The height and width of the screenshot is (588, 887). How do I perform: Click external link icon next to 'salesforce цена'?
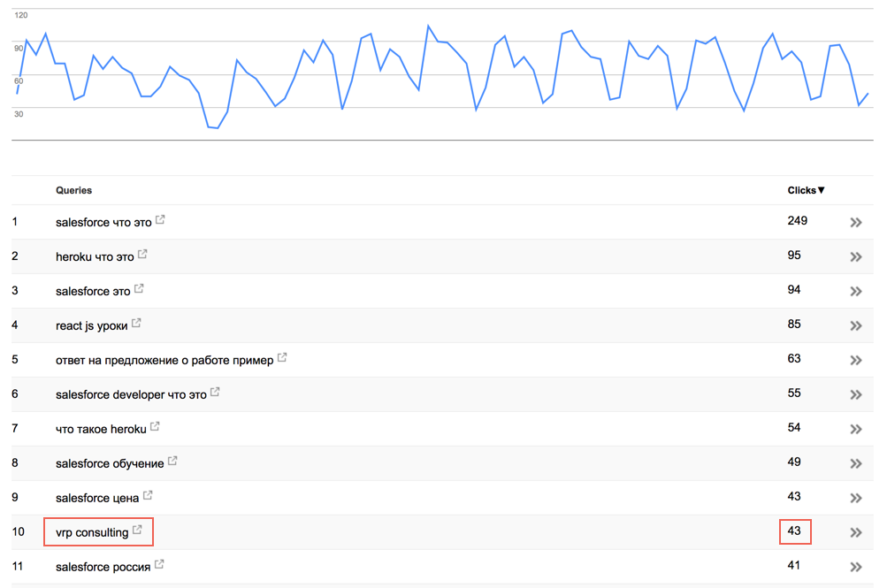pos(148,495)
